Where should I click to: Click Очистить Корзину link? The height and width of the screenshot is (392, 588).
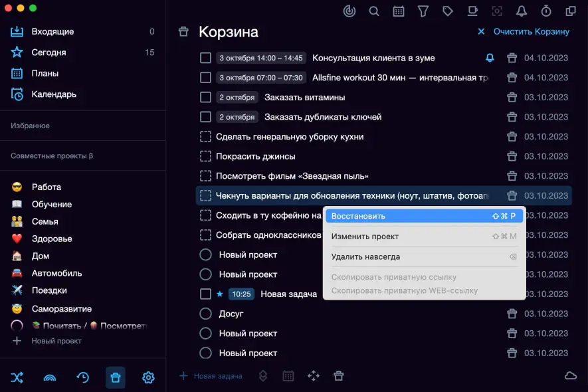[x=531, y=31]
